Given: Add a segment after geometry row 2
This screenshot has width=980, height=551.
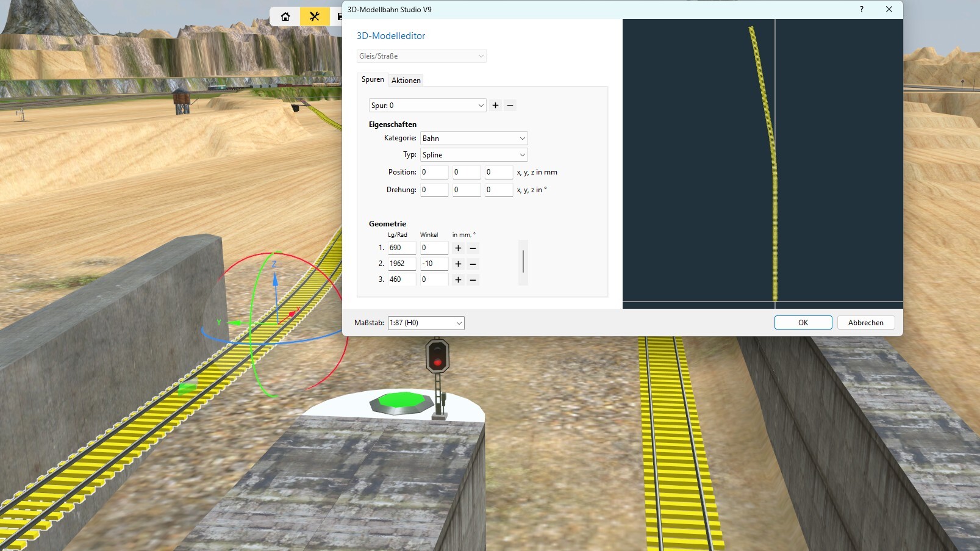Looking at the screenshot, I should click(x=458, y=264).
